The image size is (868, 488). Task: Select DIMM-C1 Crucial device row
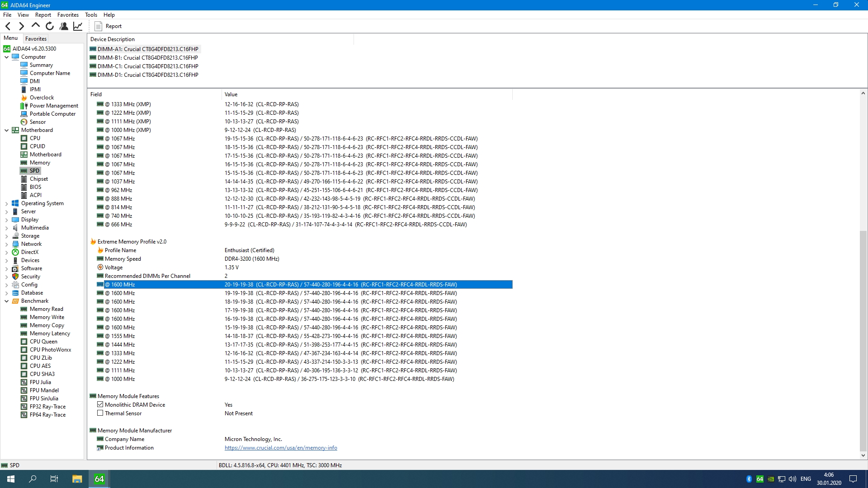pos(148,66)
